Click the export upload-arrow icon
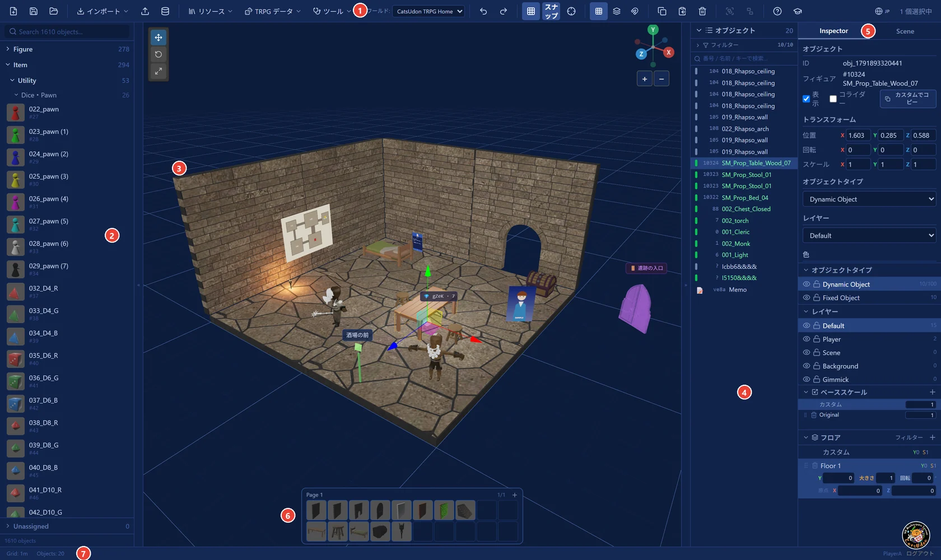 145,11
